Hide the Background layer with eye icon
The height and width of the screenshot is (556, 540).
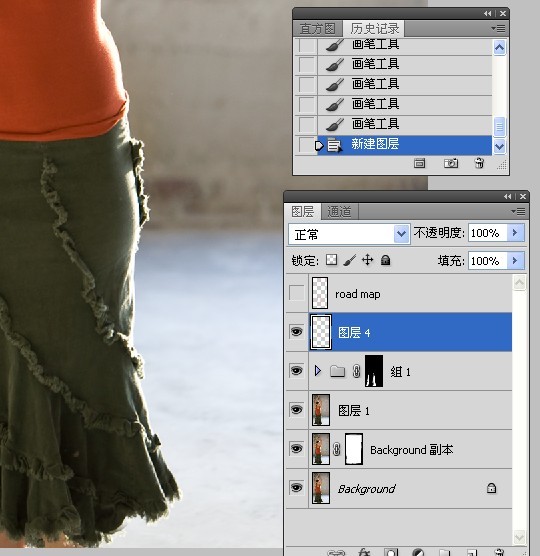click(296, 488)
